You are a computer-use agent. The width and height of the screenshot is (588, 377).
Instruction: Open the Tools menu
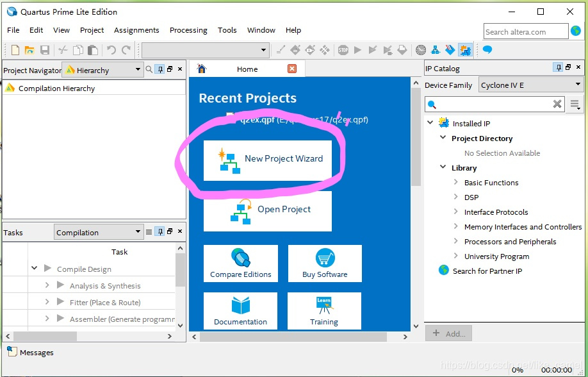click(x=227, y=30)
